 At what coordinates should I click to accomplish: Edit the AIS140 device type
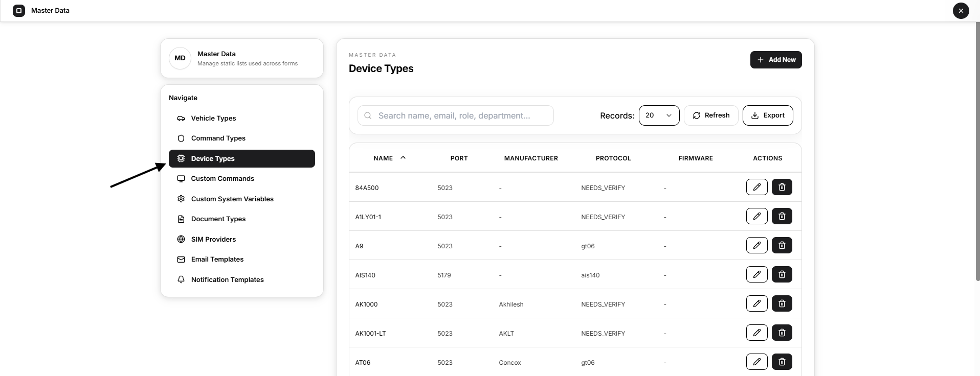coord(756,274)
